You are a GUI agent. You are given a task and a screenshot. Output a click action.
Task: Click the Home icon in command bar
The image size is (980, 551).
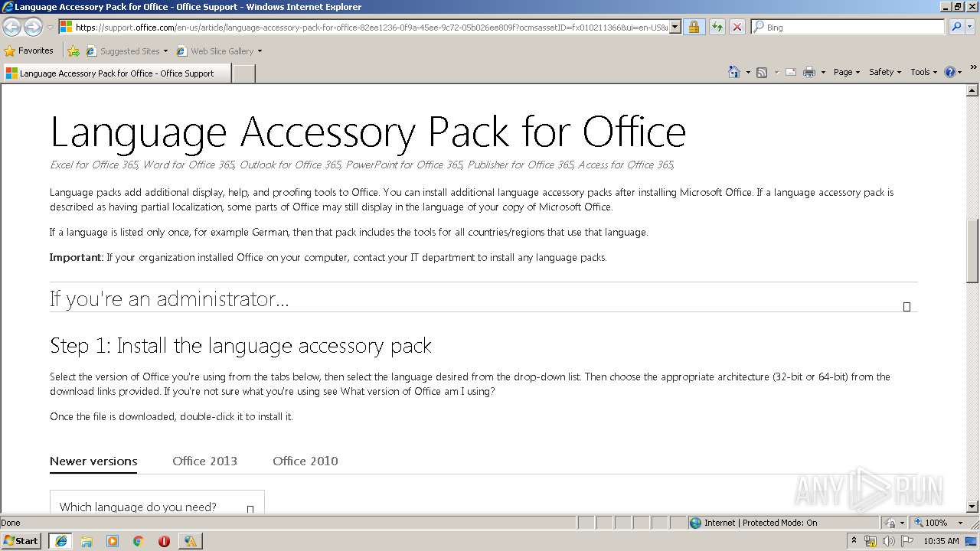(x=734, y=72)
